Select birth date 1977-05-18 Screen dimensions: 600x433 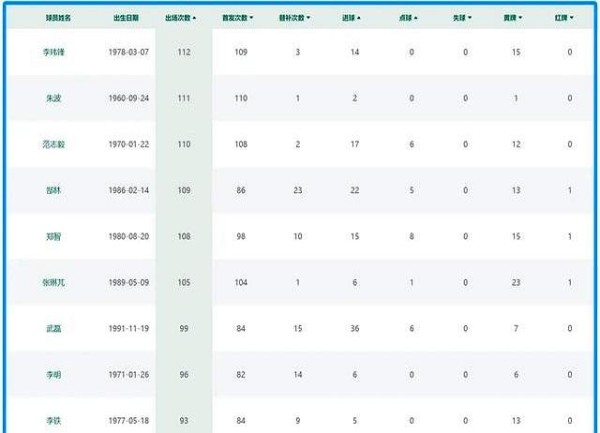coord(129,421)
